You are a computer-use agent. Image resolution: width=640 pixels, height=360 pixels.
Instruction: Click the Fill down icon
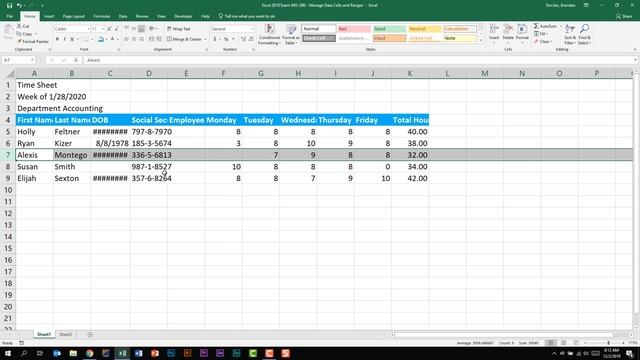[x=536, y=34]
